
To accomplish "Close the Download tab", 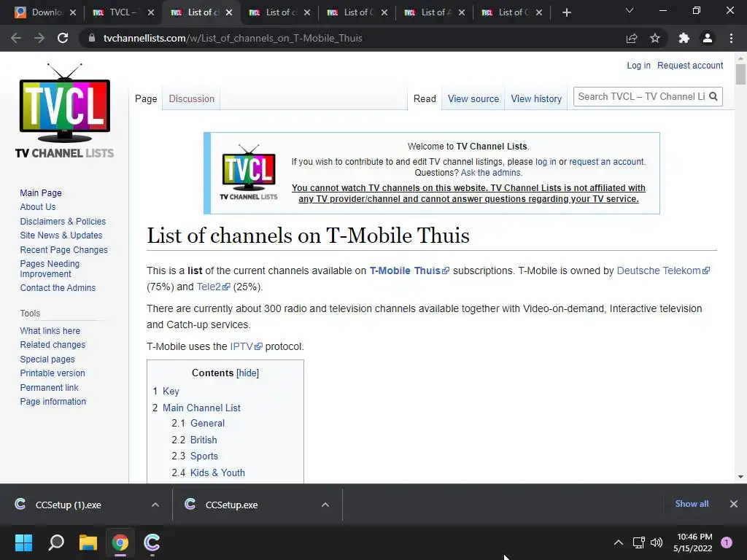I will (73, 12).
